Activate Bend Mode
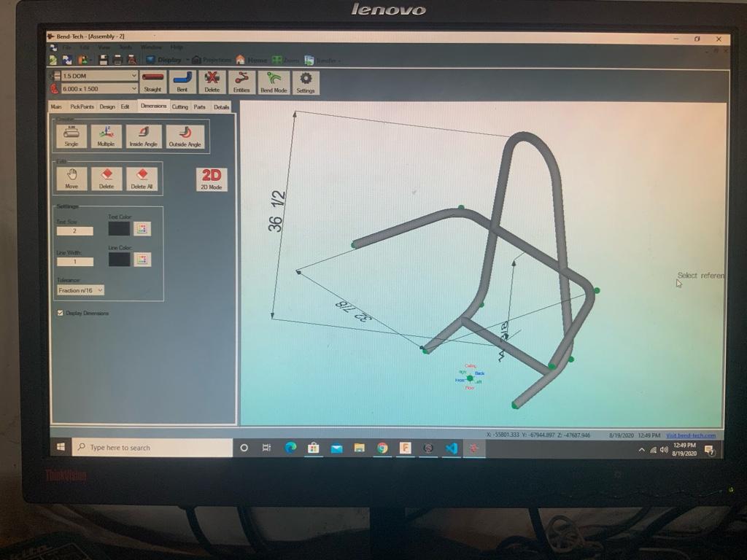Viewport: 747px width, 560px height. pyautogui.click(x=274, y=82)
